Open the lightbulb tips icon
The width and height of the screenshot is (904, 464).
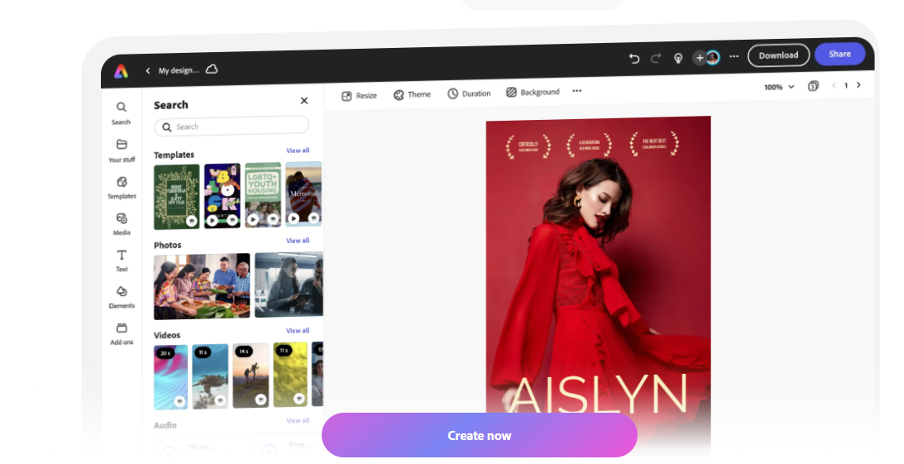(679, 58)
